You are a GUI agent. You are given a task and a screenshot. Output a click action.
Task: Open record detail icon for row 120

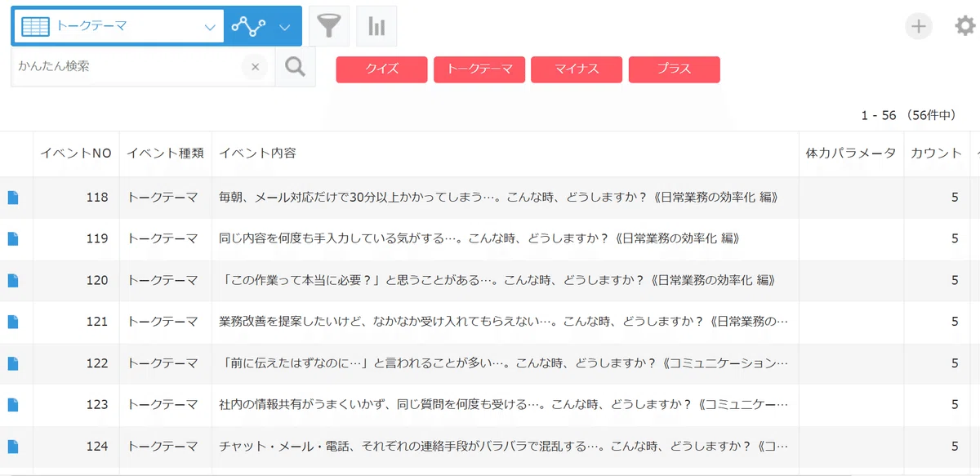click(x=13, y=280)
